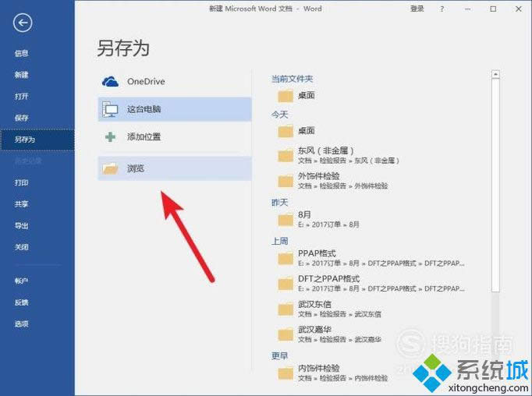Select 另存为 in the backstage menu
This screenshot has width=532, height=396.
click(37, 140)
